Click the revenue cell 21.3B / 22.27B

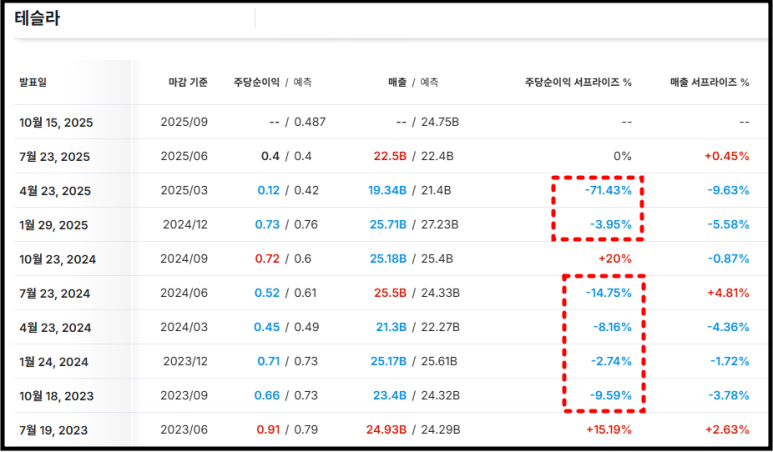click(418, 327)
